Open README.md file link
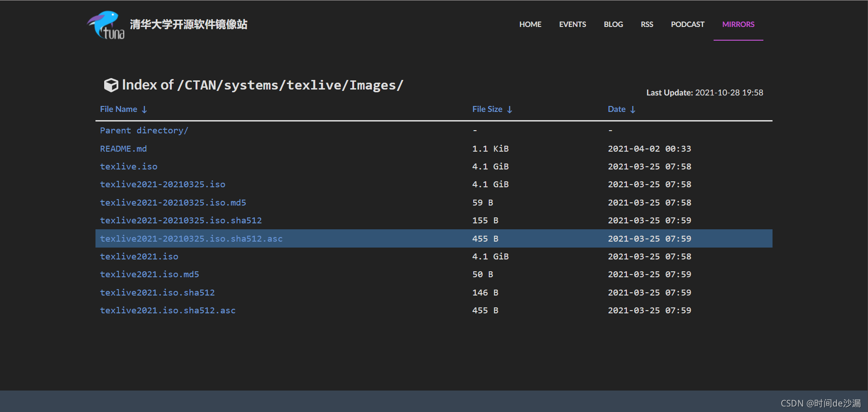This screenshot has width=868, height=412. point(123,149)
